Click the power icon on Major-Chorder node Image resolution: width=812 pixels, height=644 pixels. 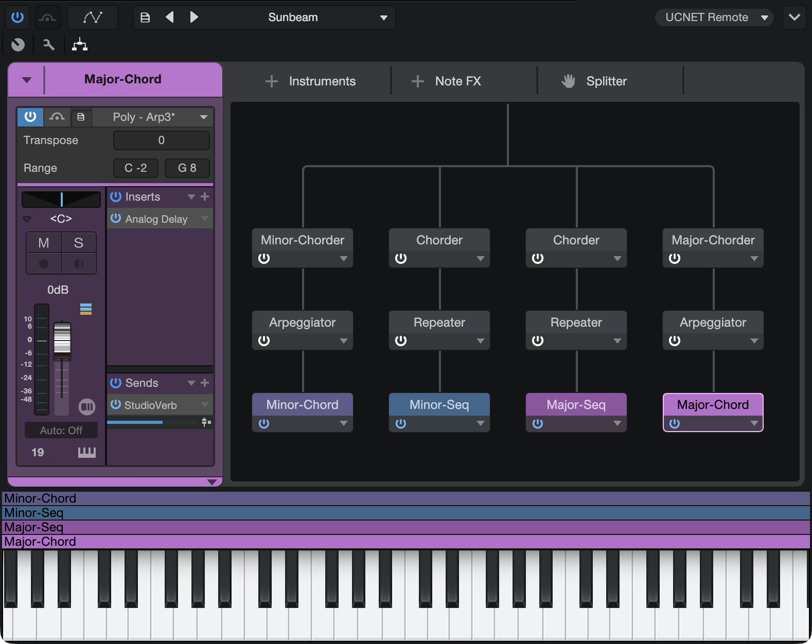[x=675, y=258]
